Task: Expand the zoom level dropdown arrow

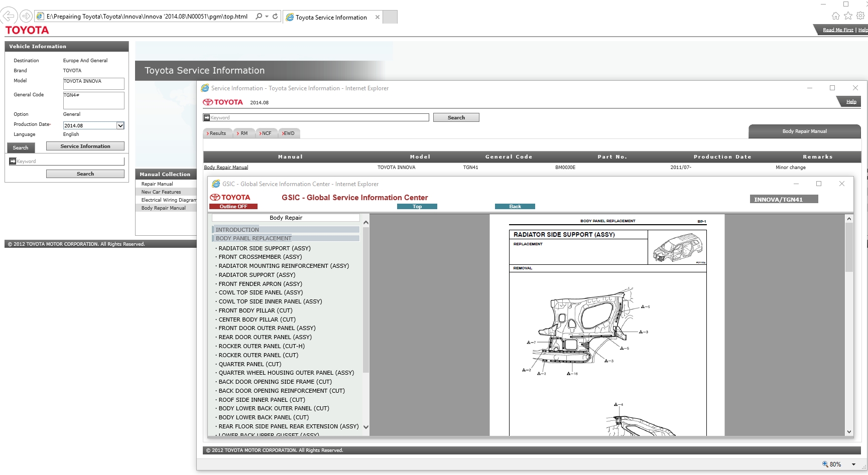Action: [x=853, y=464]
